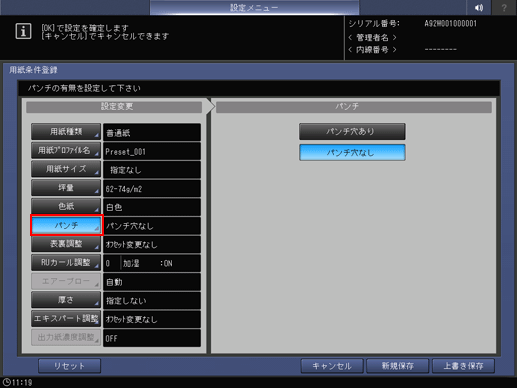Click the 設定メニュー title tab

click(254, 7)
